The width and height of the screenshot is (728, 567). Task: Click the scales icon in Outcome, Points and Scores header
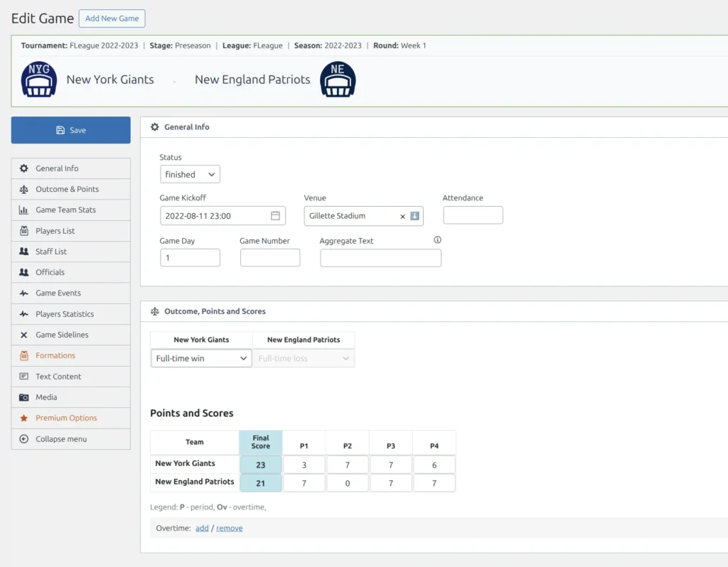point(154,311)
